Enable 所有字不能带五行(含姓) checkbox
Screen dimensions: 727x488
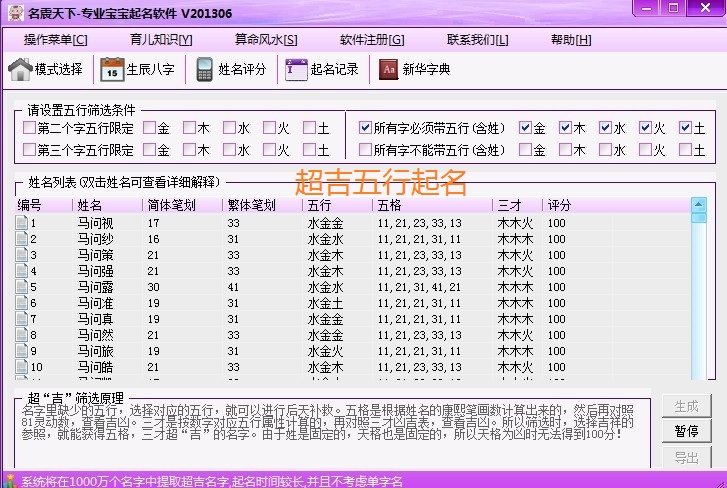365,149
